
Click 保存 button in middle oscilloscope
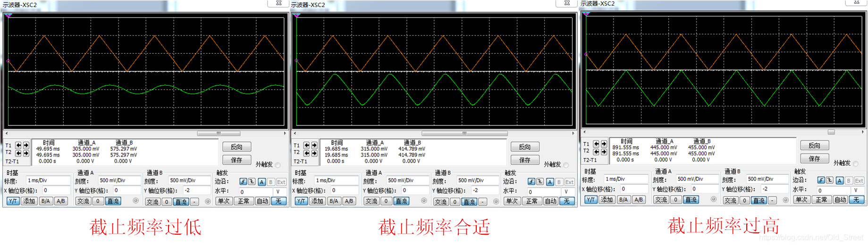pos(525,160)
